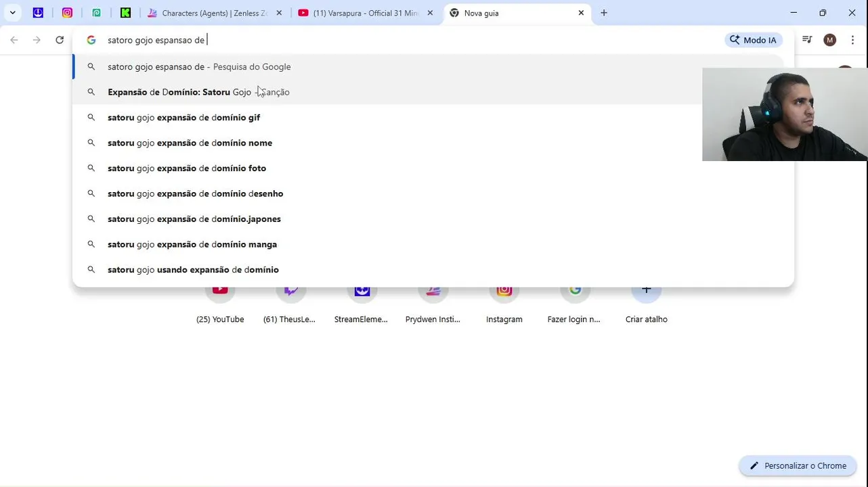Click search icon beside 'domínio gif' suggestion

coord(91,118)
